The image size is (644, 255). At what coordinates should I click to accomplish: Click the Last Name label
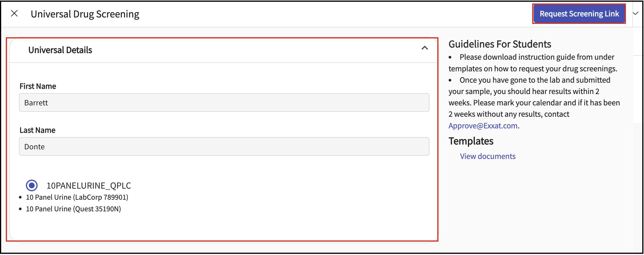pyautogui.click(x=38, y=130)
